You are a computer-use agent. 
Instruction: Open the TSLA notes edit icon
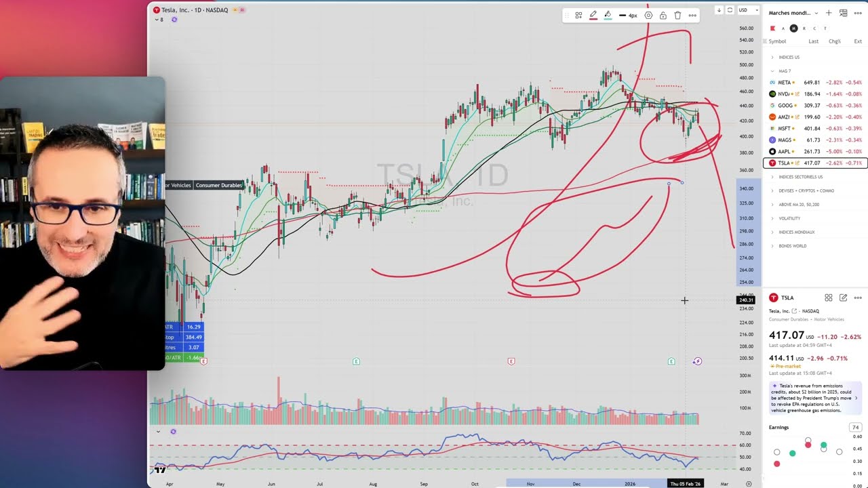pyautogui.click(x=844, y=298)
